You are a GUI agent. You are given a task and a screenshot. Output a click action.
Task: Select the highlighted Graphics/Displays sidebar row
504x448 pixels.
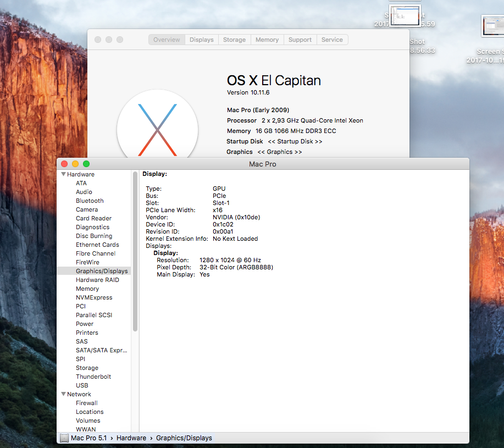pyautogui.click(x=94, y=271)
